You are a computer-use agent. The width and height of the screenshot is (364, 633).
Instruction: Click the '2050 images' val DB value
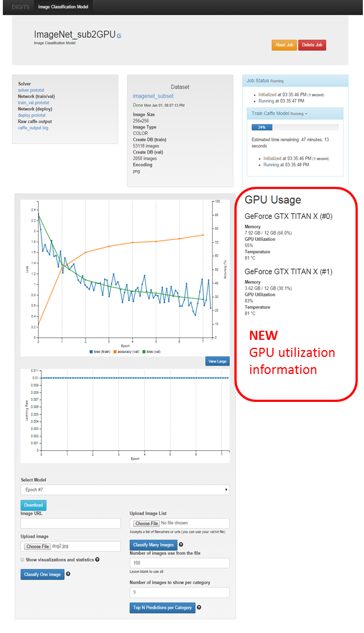[x=145, y=158]
